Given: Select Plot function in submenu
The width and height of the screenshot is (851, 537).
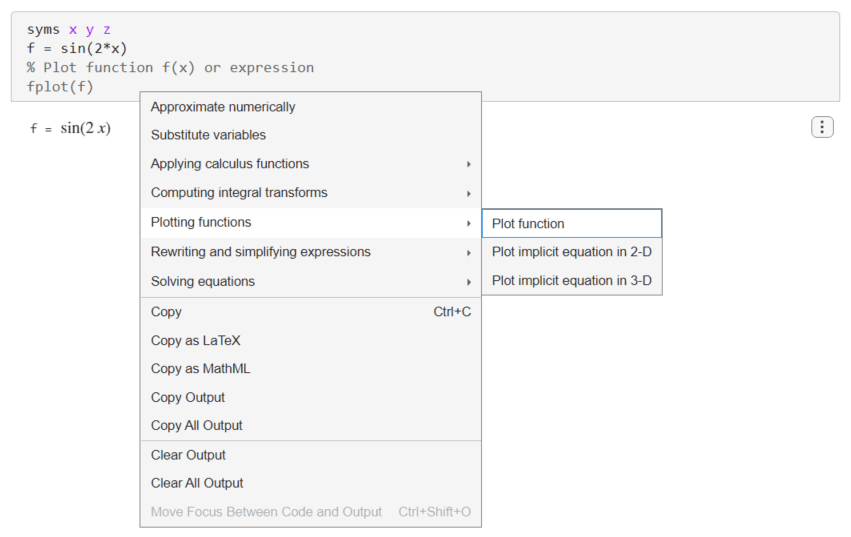Looking at the screenshot, I should (528, 224).
